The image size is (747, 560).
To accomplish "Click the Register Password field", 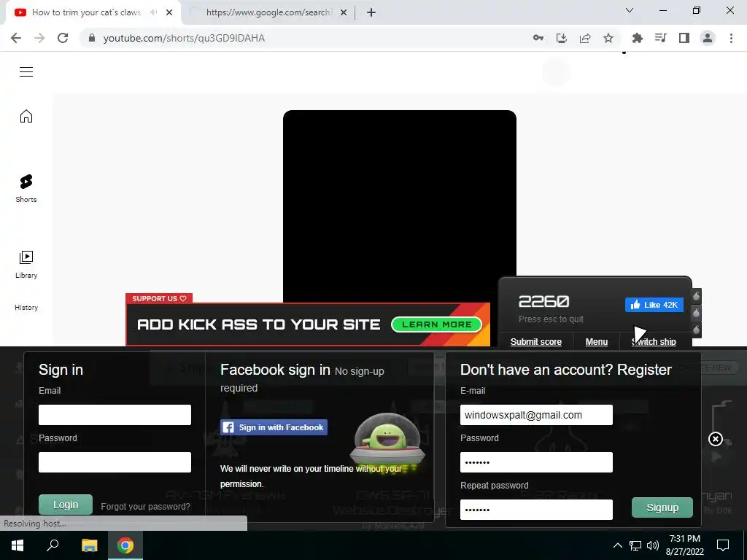I will point(536,462).
